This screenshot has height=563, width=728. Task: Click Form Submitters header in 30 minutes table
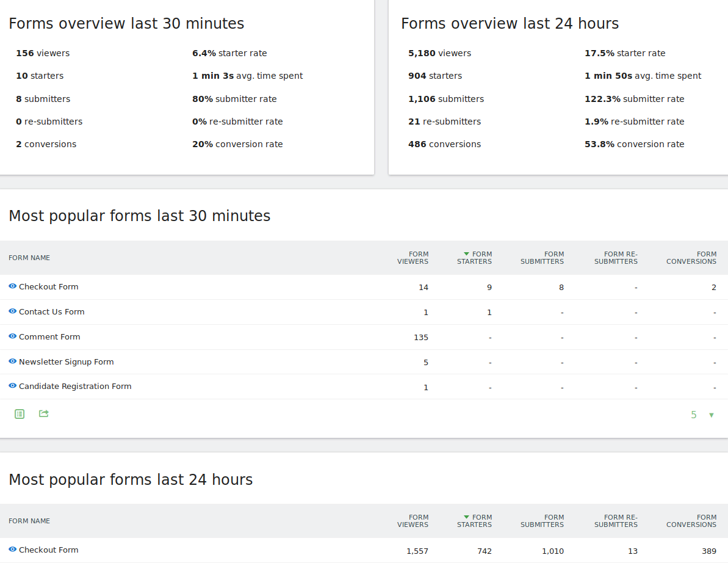(542, 258)
